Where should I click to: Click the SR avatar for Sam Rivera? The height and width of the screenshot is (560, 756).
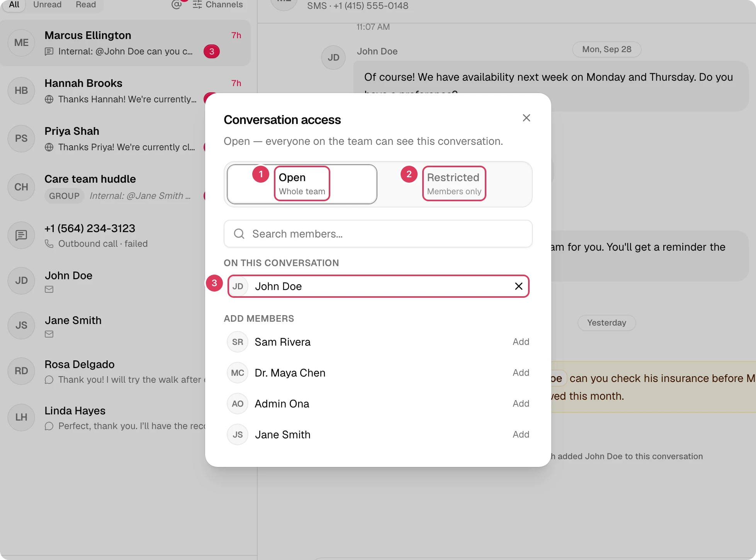[238, 342]
